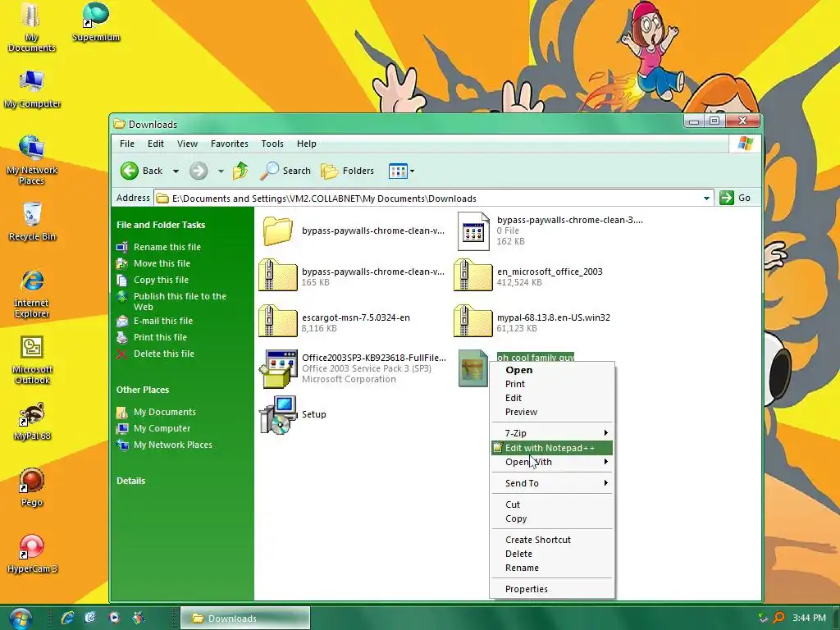Open the My Documents desktop icon
Viewport: 840px width, 630px height.
tap(31, 28)
